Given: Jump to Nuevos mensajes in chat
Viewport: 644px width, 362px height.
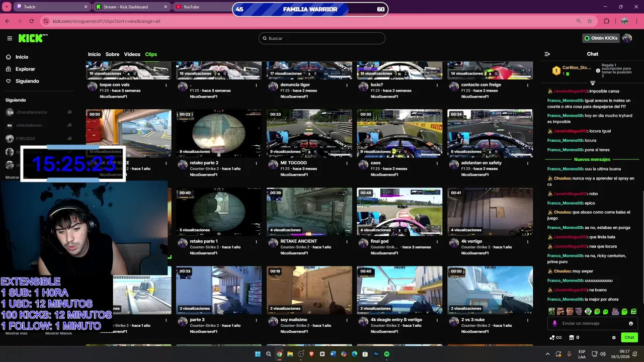Looking at the screenshot, I should 592,159.
